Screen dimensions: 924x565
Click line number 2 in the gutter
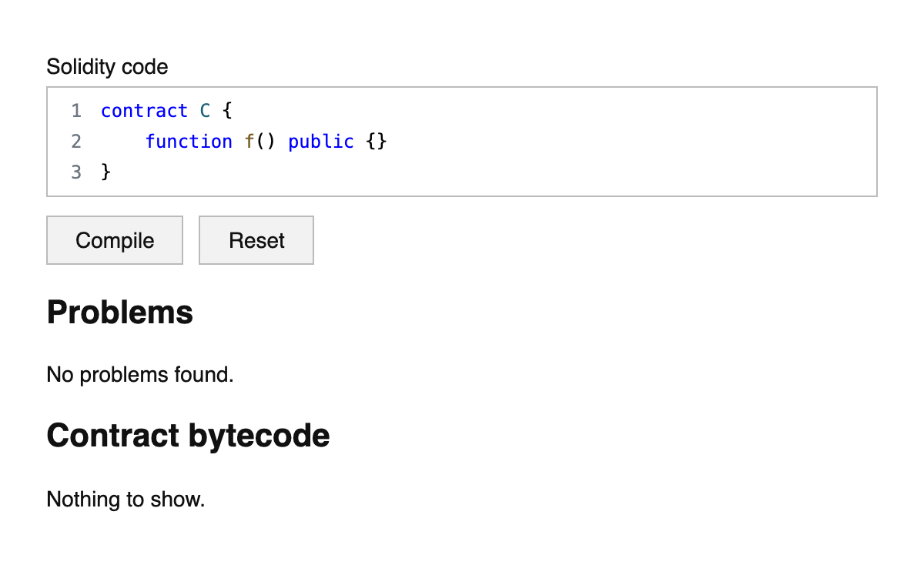tap(75, 142)
